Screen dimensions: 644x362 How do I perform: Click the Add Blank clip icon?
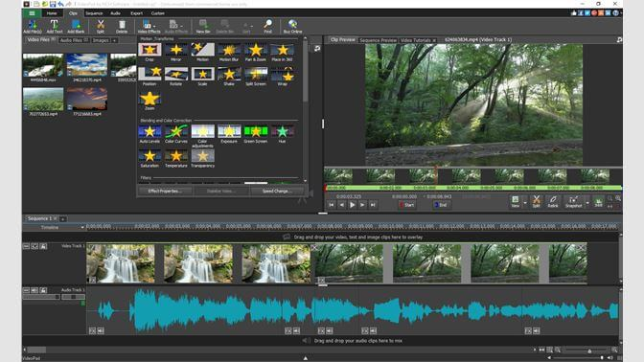76,27
